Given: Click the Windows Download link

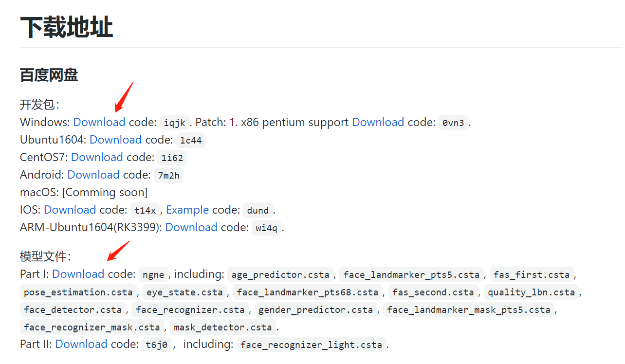Looking at the screenshot, I should [x=99, y=123].
